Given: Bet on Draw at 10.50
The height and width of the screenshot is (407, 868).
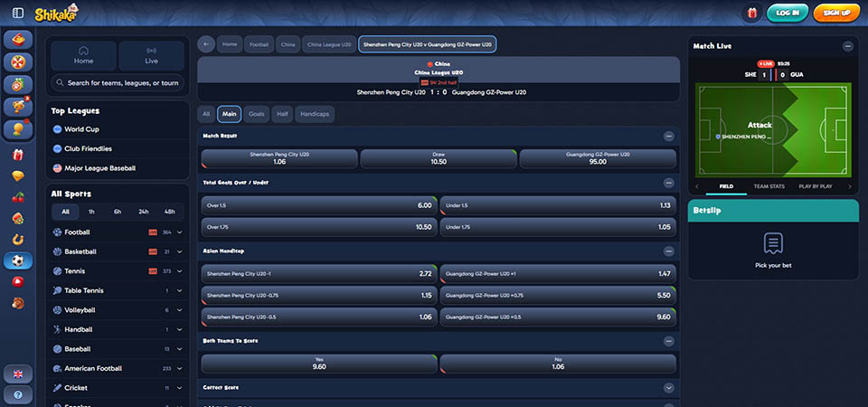Looking at the screenshot, I should 439,159.
